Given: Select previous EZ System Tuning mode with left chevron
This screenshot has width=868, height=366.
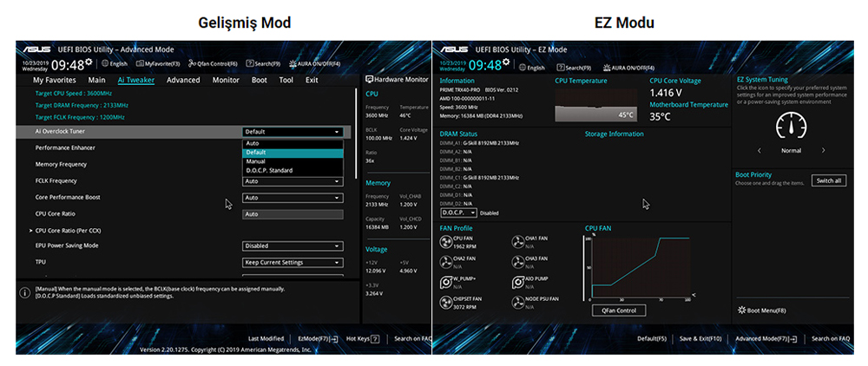Looking at the screenshot, I should [x=759, y=150].
